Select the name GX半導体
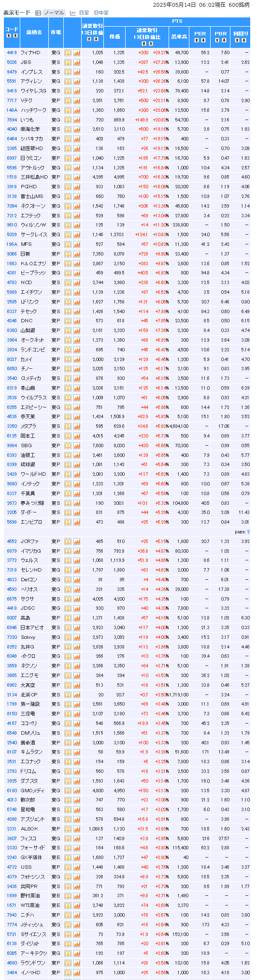257x980 pixels. pos(31,857)
